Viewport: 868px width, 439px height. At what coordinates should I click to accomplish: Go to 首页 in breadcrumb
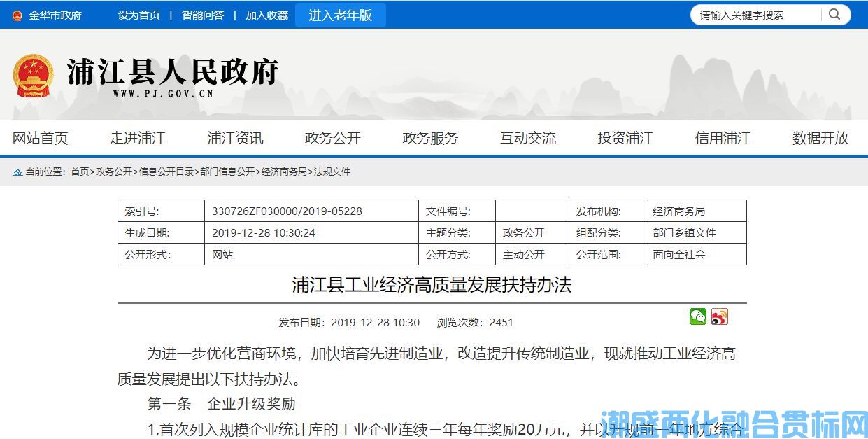coord(80,172)
